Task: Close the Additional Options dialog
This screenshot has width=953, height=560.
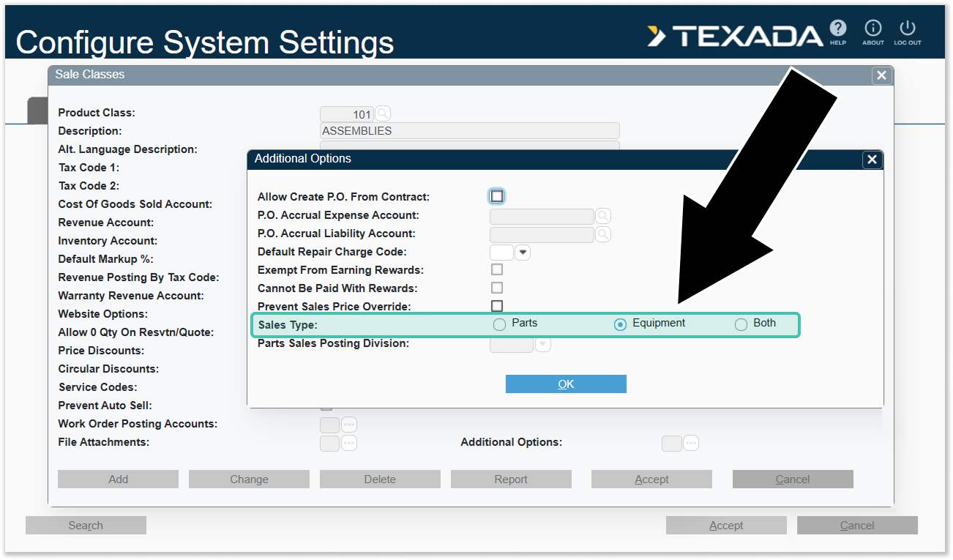Action: (x=871, y=160)
